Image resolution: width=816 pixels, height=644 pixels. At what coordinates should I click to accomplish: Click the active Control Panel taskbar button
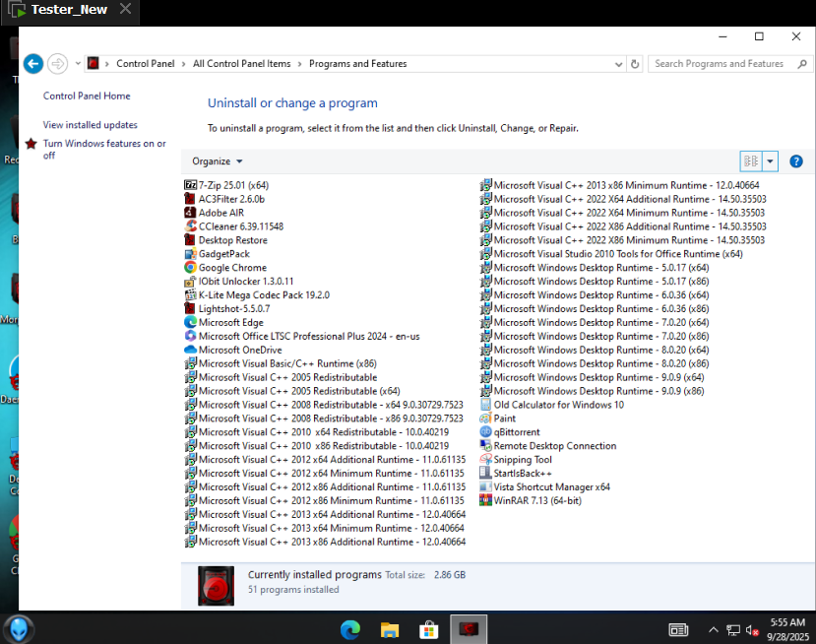pyautogui.click(x=469, y=629)
